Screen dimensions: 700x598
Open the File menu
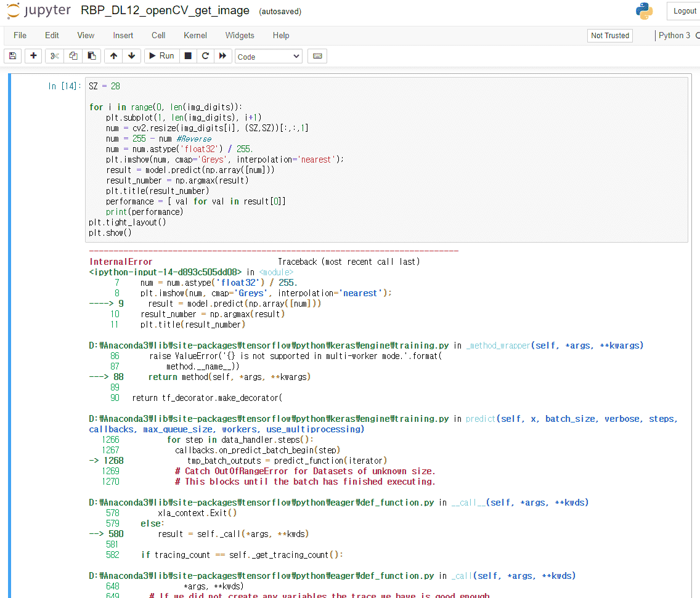tap(20, 35)
